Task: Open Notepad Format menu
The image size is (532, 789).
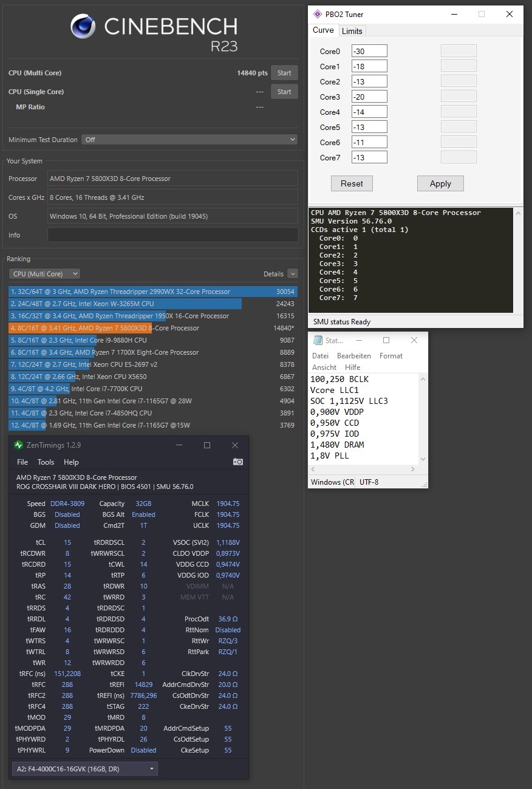Action: 391,356
